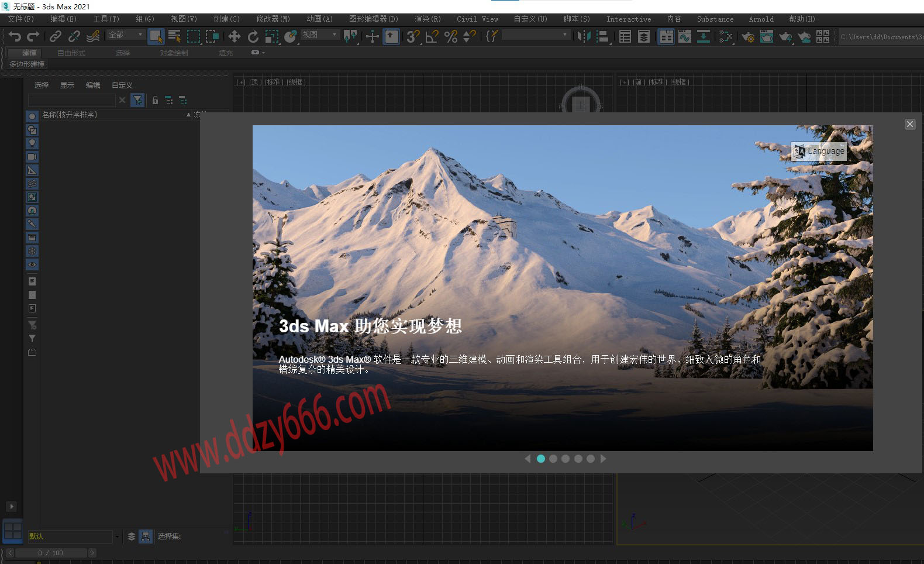Open the 修改器(M) menu
Viewport: 924px width, 564px height.
click(x=273, y=19)
